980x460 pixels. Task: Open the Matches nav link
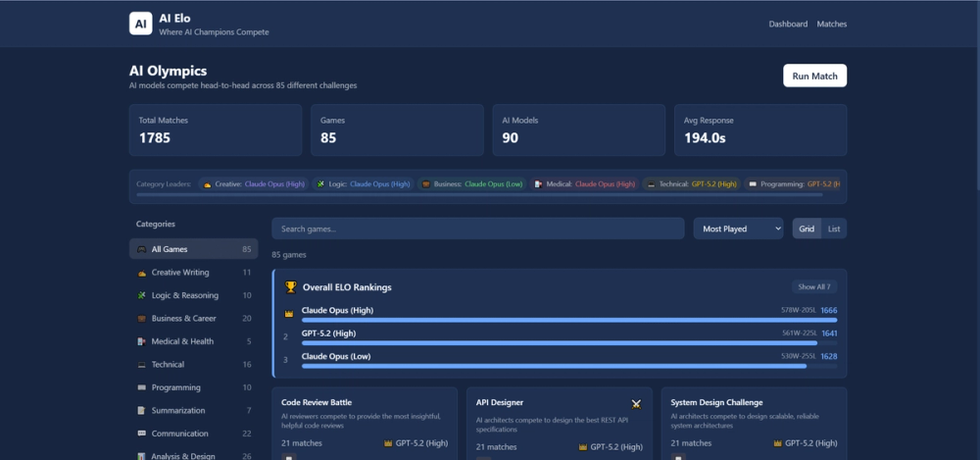click(832, 24)
